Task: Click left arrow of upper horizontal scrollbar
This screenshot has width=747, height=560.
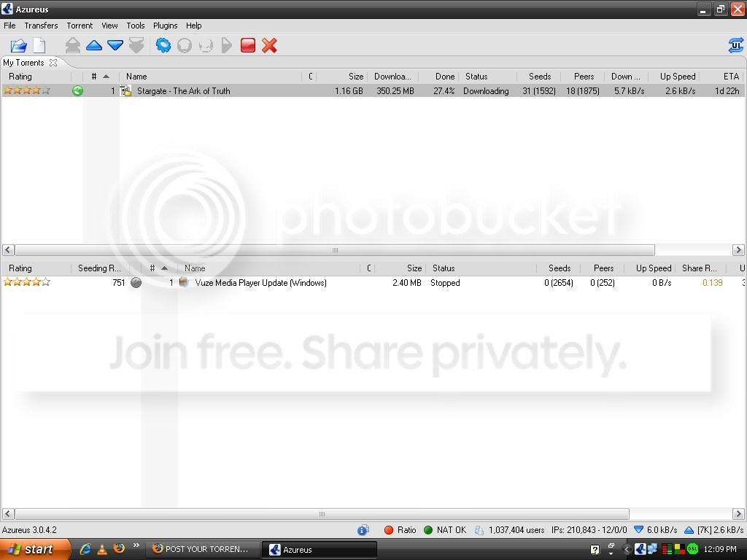Action: coord(8,249)
